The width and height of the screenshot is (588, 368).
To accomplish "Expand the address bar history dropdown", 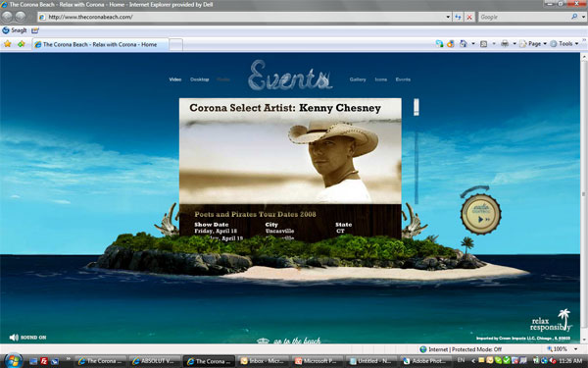I will tap(448, 17).
